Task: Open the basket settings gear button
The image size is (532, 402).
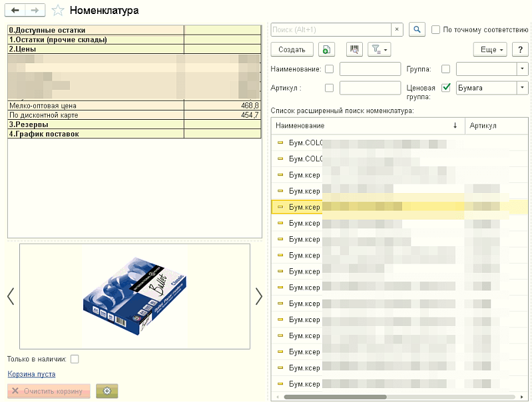Action: [x=107, y=391]
